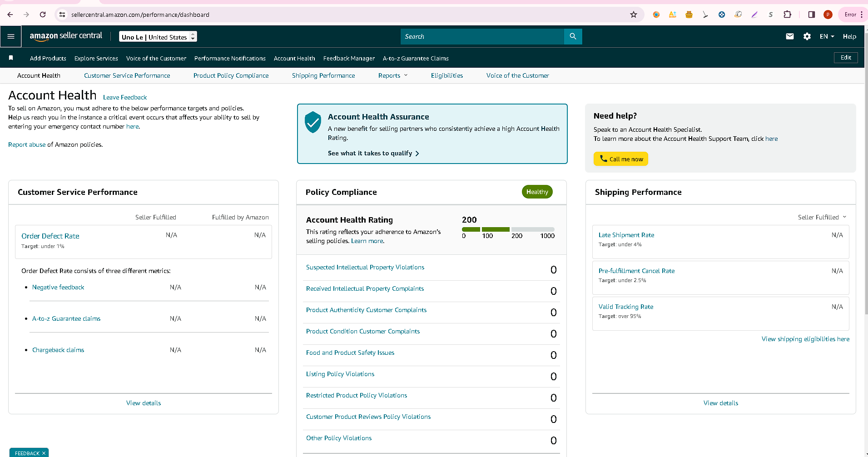Open the settings gear icon
This screenshot has height=457, width=868.
coord(807,36)
